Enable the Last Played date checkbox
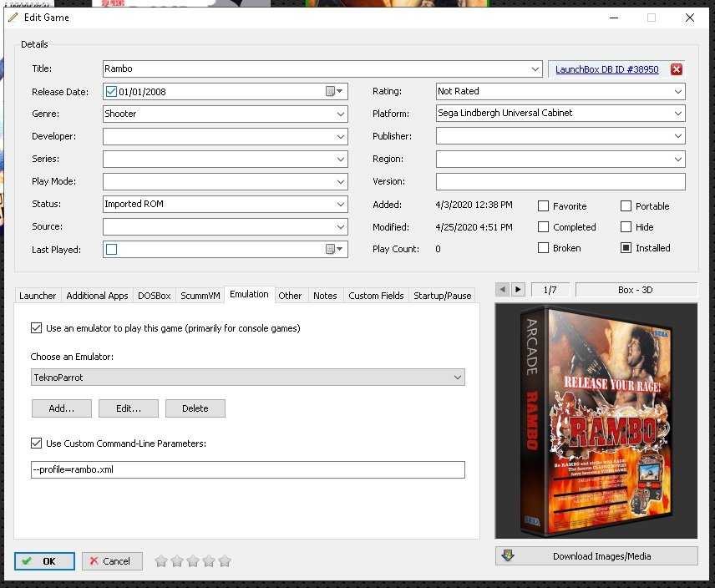Image resolution: width=715 pixels, height=588 pixels. click(x=111, y=250)
